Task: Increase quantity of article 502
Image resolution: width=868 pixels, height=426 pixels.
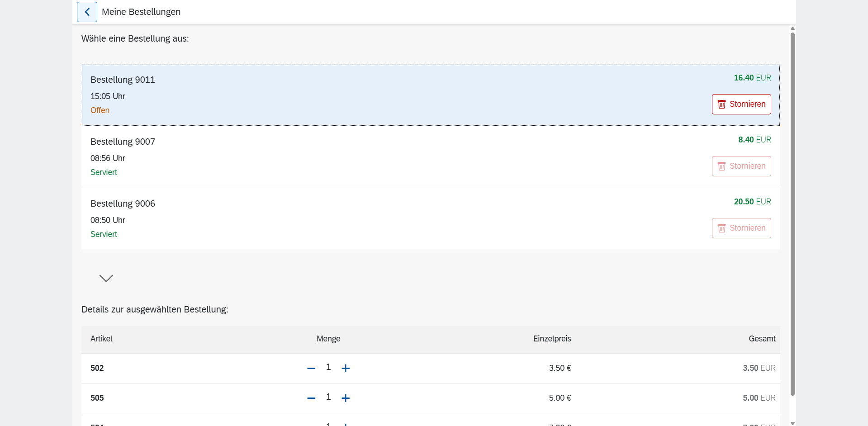Action: [x=346, y=369]
